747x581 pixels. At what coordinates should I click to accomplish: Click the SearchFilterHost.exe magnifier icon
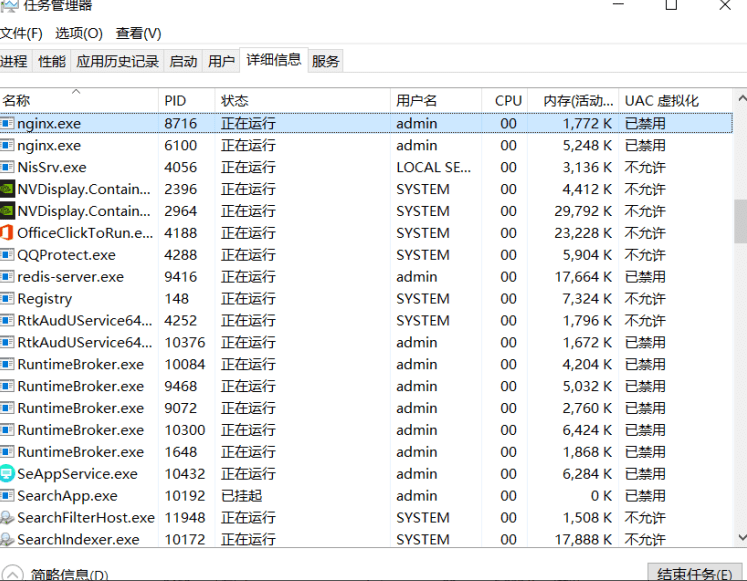(8, 518)
